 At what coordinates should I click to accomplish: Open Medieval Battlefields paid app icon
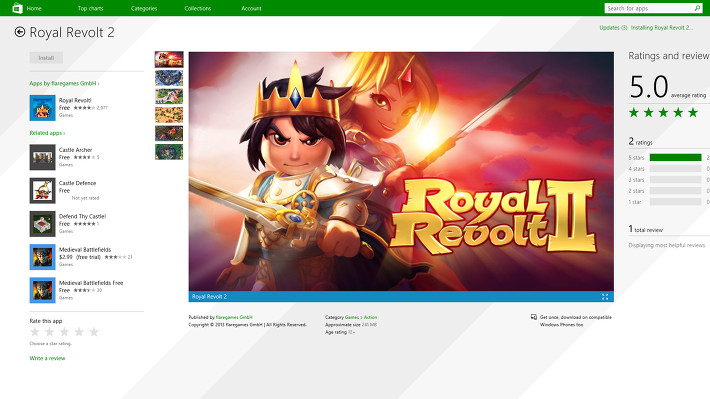coord(43,257)
